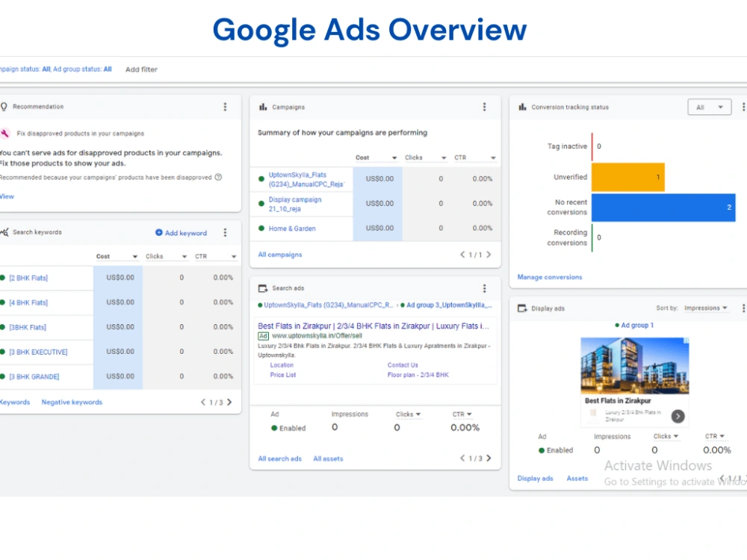Click Ad group 1 in Display ads
The height and width of the screenshot is (560, 747).
click(x=637, y=326)
